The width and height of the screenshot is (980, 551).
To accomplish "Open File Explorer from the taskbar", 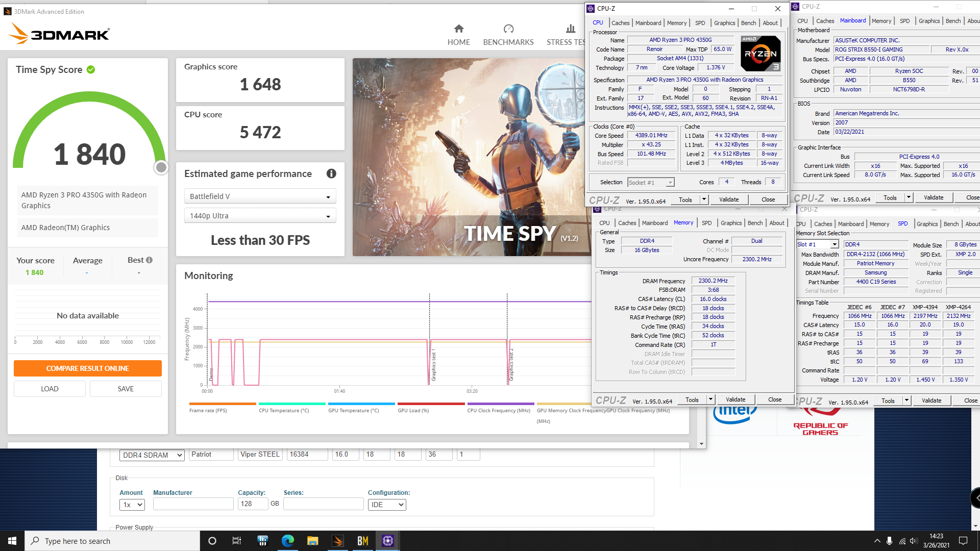I will click(312, 541).
